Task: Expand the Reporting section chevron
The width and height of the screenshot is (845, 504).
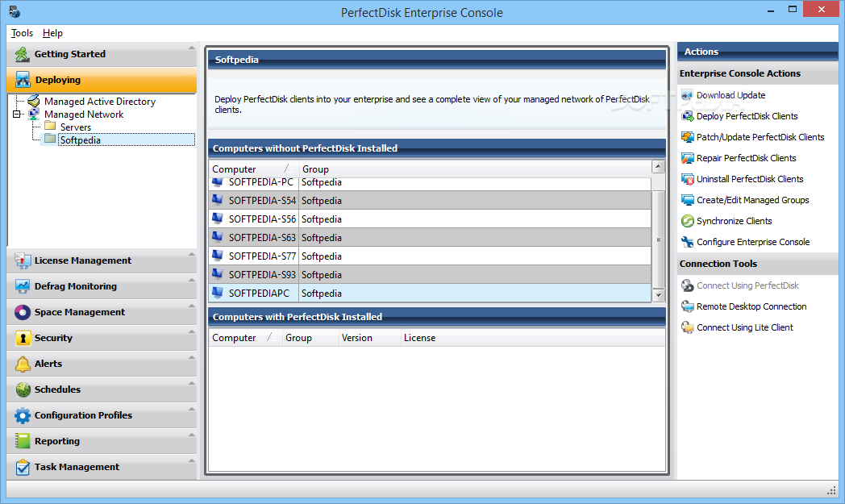Action: pyautogui.click(x=191, y=435)
